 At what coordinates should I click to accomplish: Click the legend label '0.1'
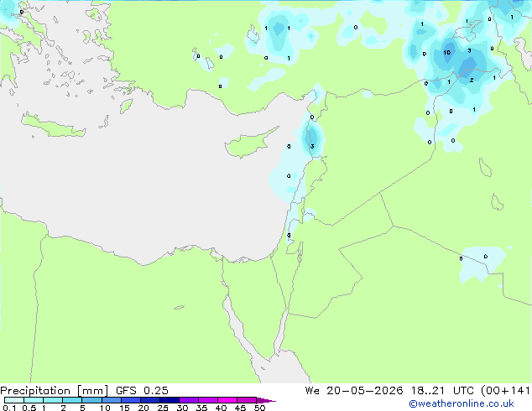click(9, 408)
